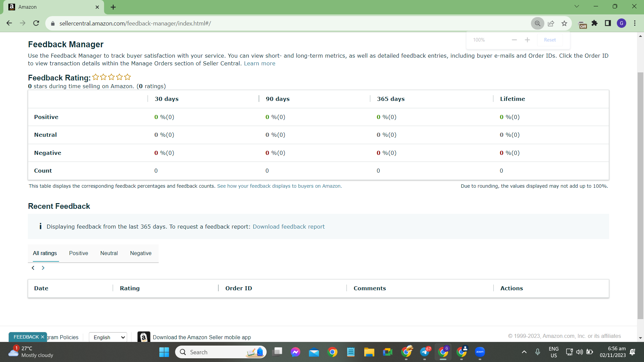This screenshot has height=362, width=644.
Task: Open the tab search chevron in title bar
Action: [577, 6]
